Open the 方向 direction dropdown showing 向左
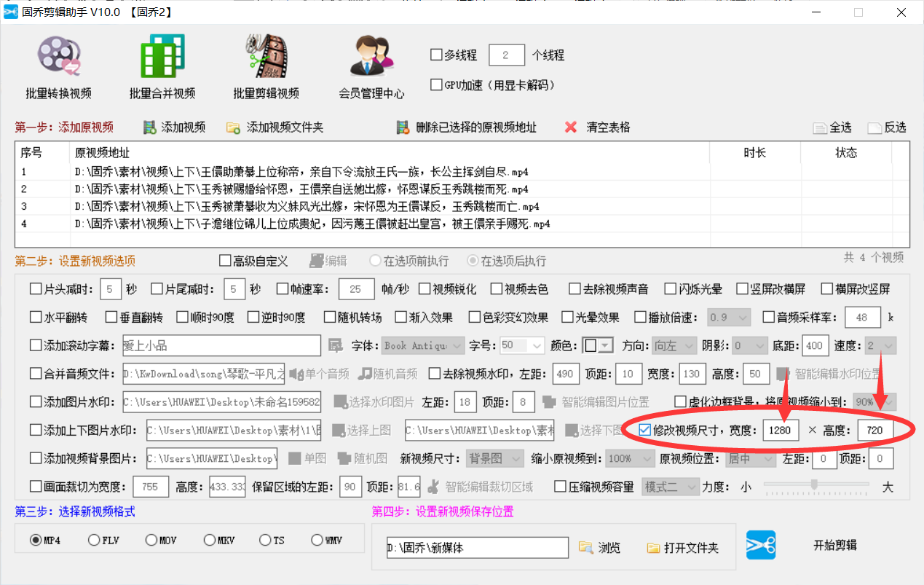 coord(674,345)
